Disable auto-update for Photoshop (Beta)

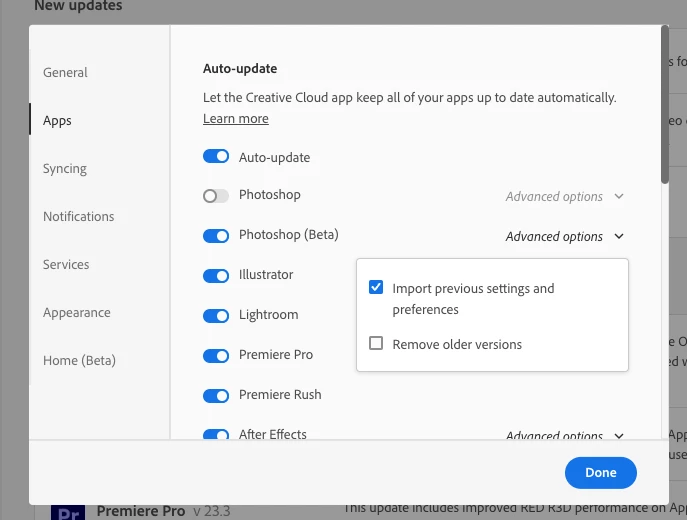216,236
